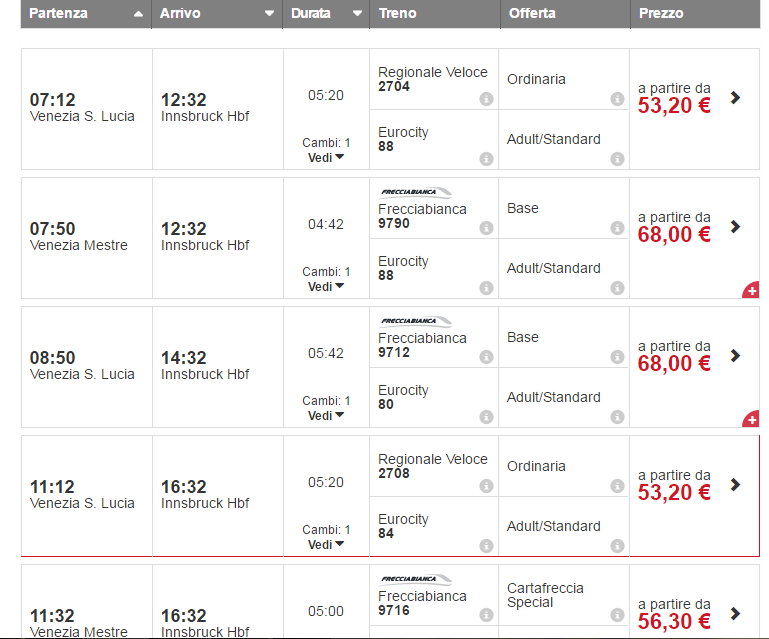Select the 53,20 € price for 11:12
The height and width of the screenshot is (639, 769).
tap(674, 492)
